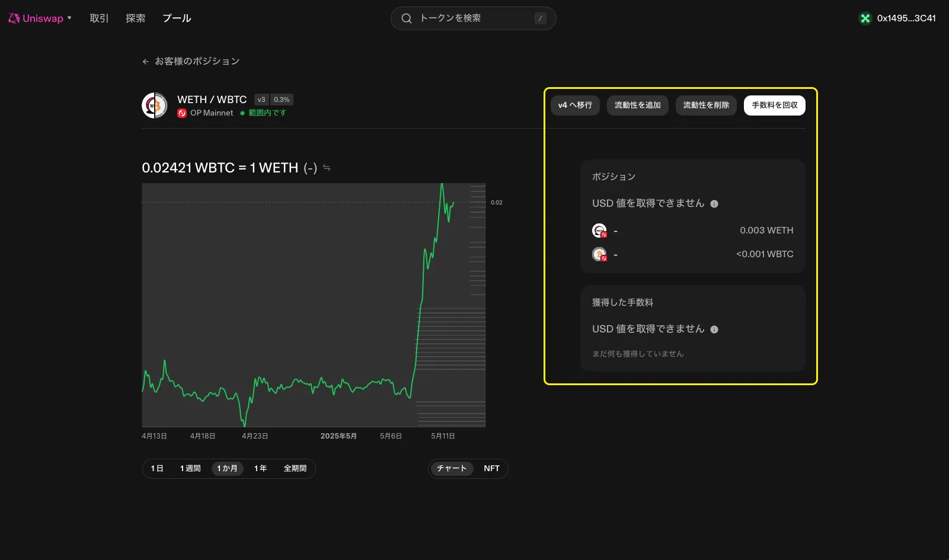The image size is (949, 560).
Task: Click the 0.02421 WBTC = 1 WETH price
Action: coord(220,168)
